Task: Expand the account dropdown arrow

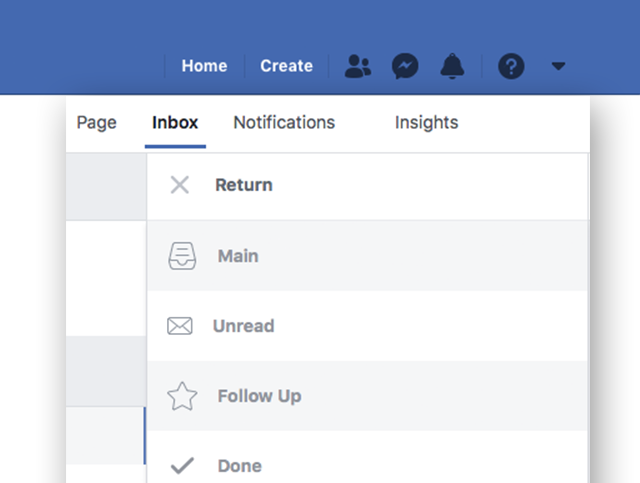Action: click(x=558, y=66)
